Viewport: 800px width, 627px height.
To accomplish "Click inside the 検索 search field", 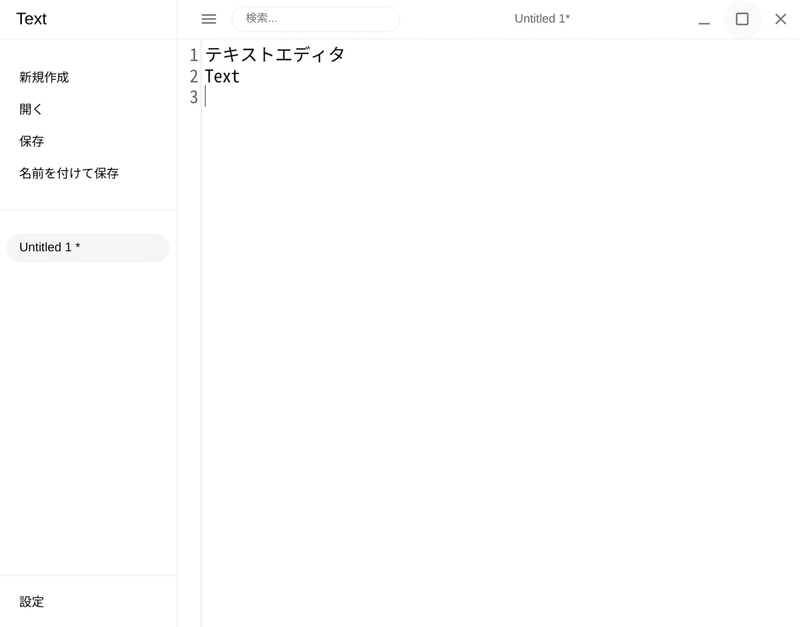I will (315, 18).
